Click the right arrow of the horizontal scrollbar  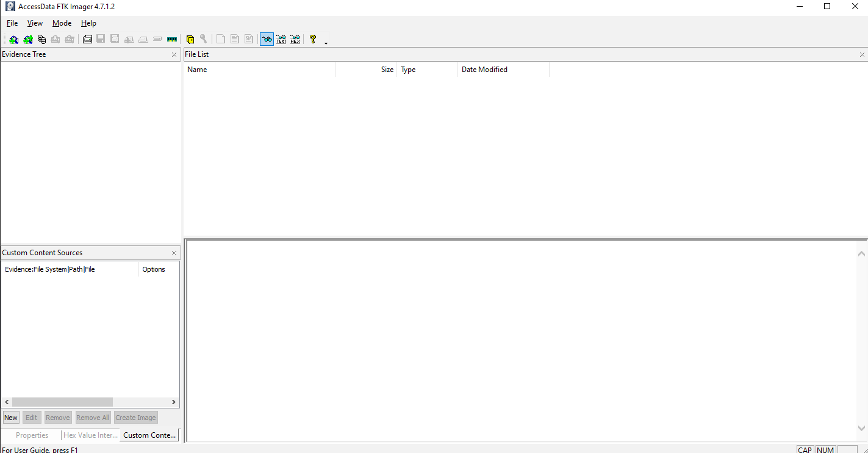pos(174,402)
